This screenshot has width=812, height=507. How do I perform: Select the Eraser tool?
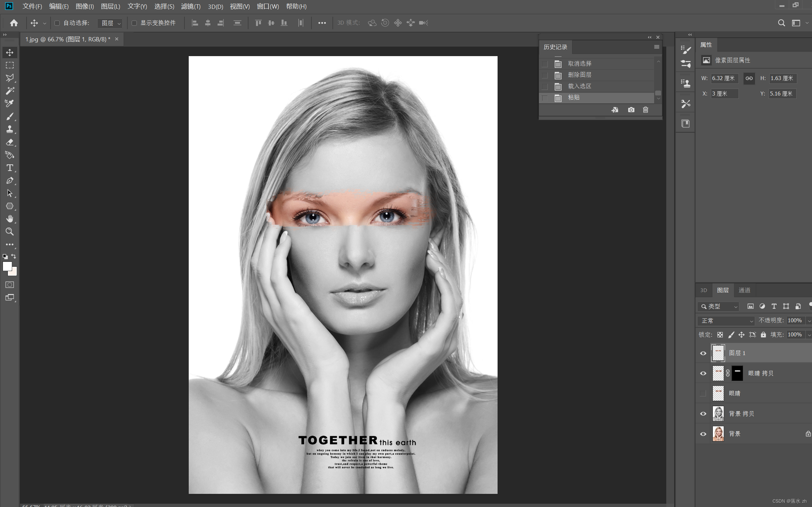click(x=10, y=142)
